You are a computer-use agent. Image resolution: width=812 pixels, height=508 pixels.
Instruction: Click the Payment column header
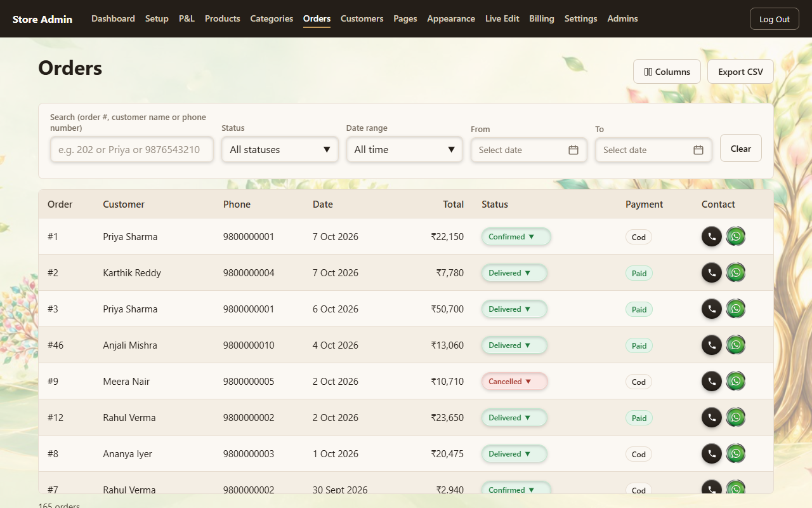coord(644,204)
